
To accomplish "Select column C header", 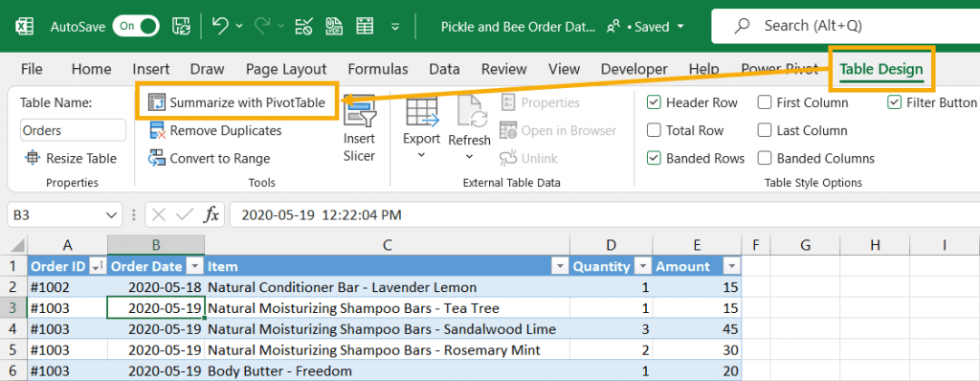I will click(388, 245).
